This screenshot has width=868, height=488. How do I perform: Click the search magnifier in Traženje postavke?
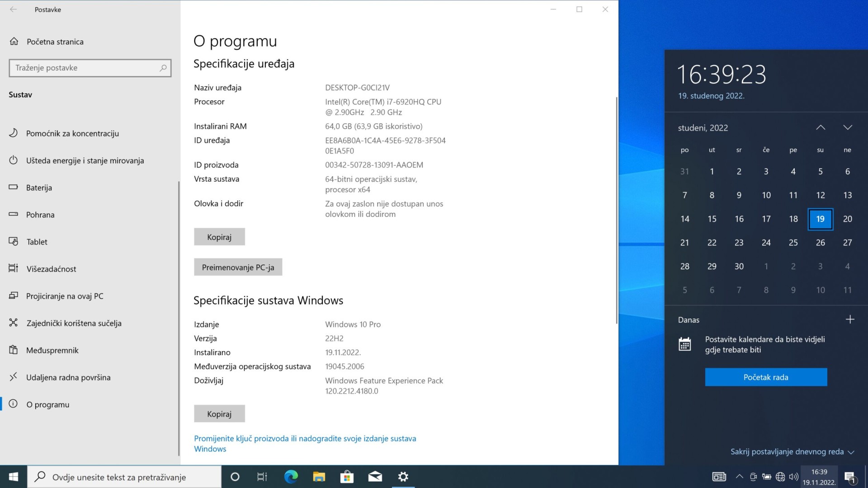click(163, 68)
